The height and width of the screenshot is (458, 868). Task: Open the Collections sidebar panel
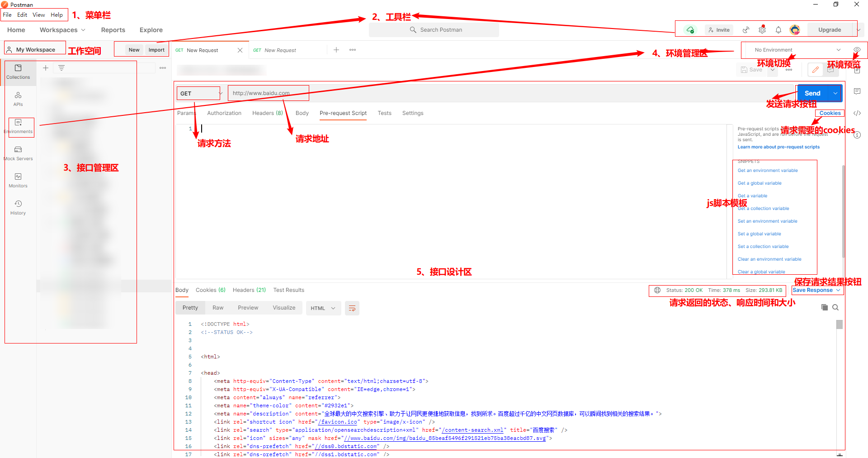[x=18, y=72]
